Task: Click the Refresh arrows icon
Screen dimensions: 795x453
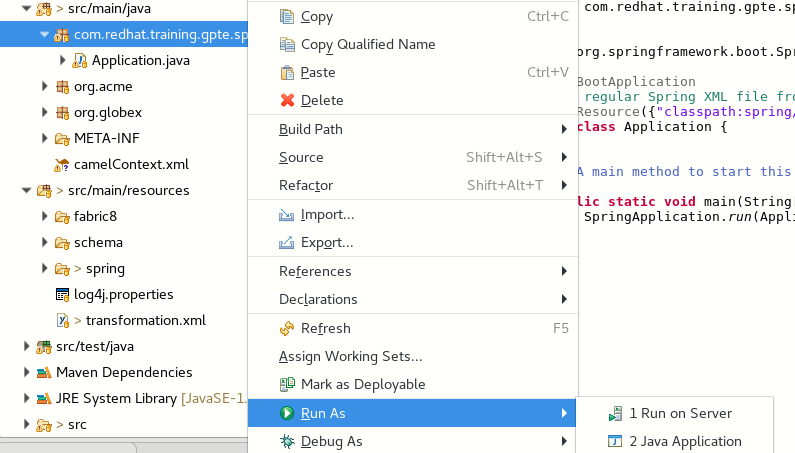Action: coord(287,329)
